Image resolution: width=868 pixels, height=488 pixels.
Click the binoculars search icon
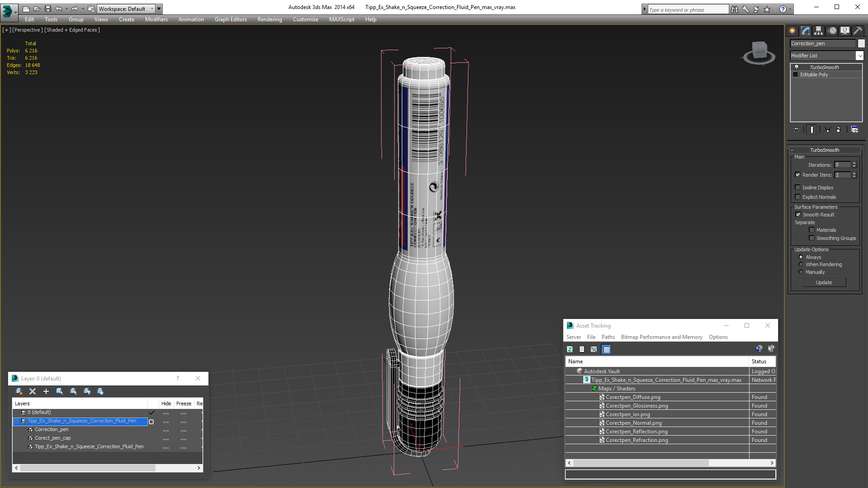coord(735,9)
